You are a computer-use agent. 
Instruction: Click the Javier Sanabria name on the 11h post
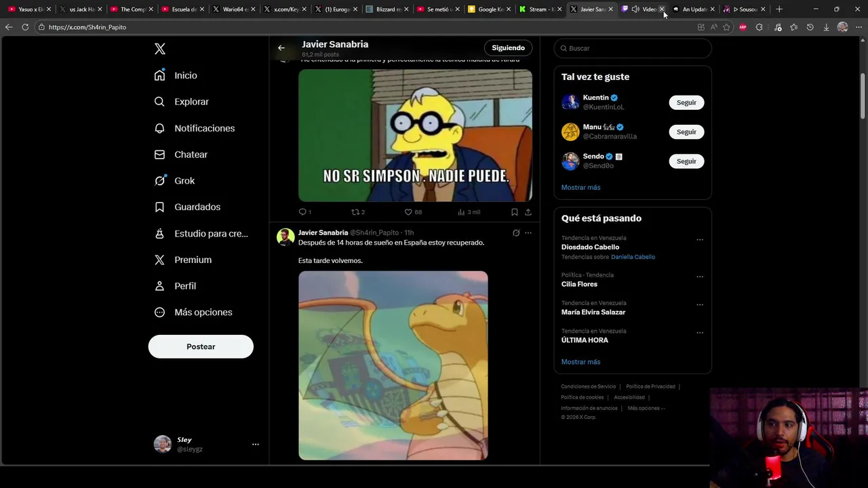click(323, 232)
